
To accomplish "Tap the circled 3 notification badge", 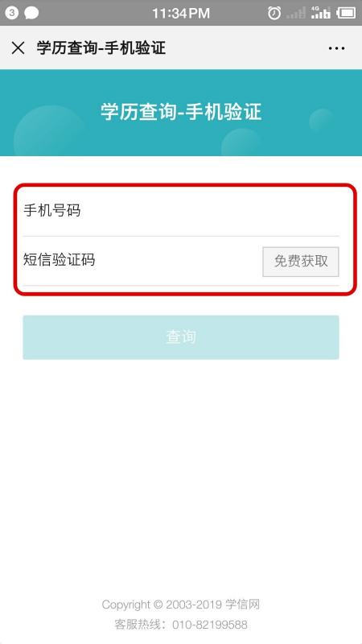I will click(11, 13).
